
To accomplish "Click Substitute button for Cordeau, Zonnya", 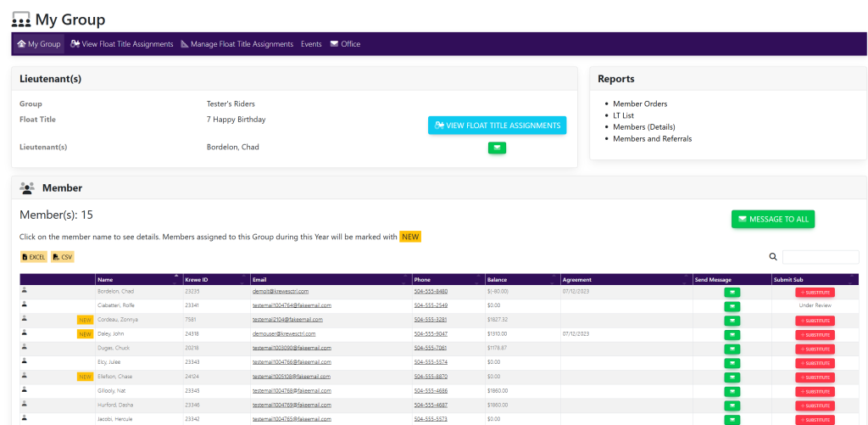I will tap(815, 321).
